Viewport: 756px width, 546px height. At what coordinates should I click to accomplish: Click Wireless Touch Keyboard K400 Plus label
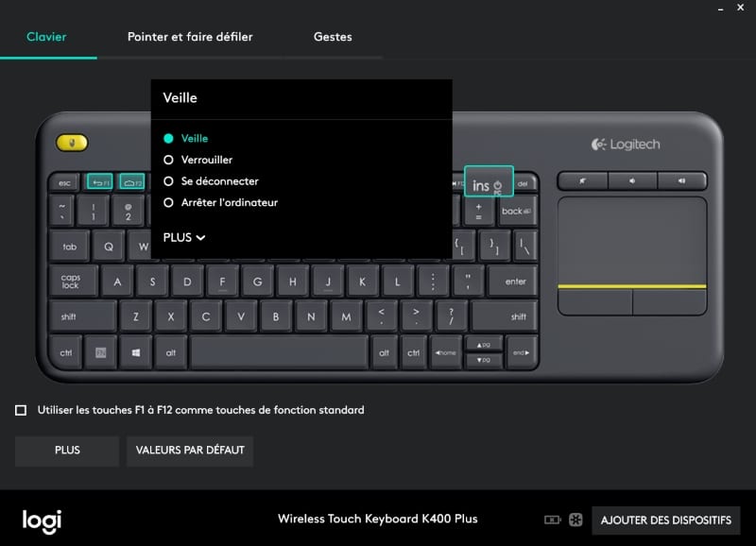(377, 519)
